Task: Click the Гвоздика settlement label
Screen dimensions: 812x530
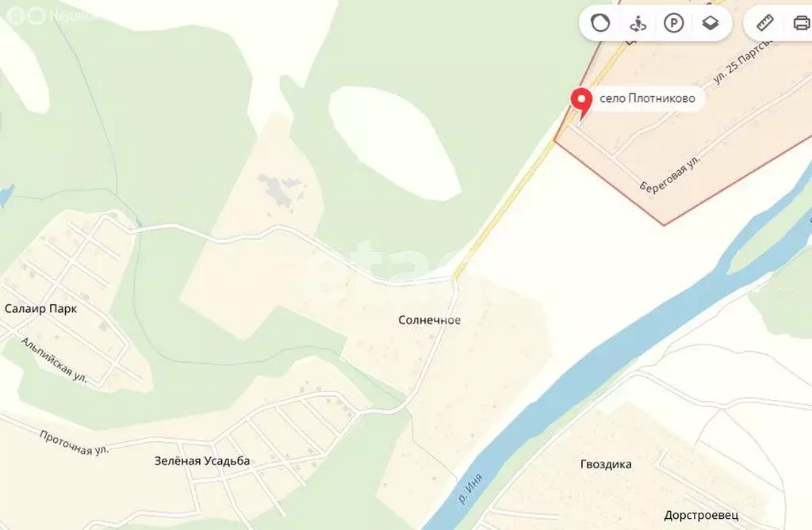Action: [606, 464]
